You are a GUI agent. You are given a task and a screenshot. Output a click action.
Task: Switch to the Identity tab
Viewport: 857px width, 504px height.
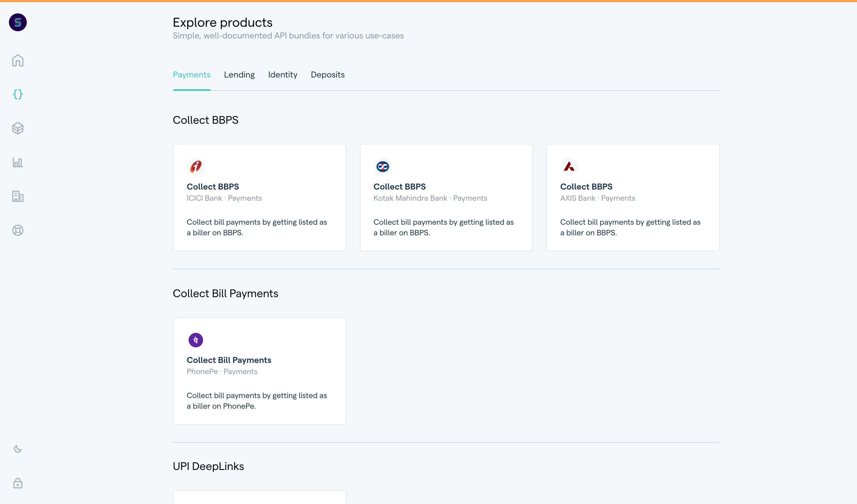pos(282,75)
